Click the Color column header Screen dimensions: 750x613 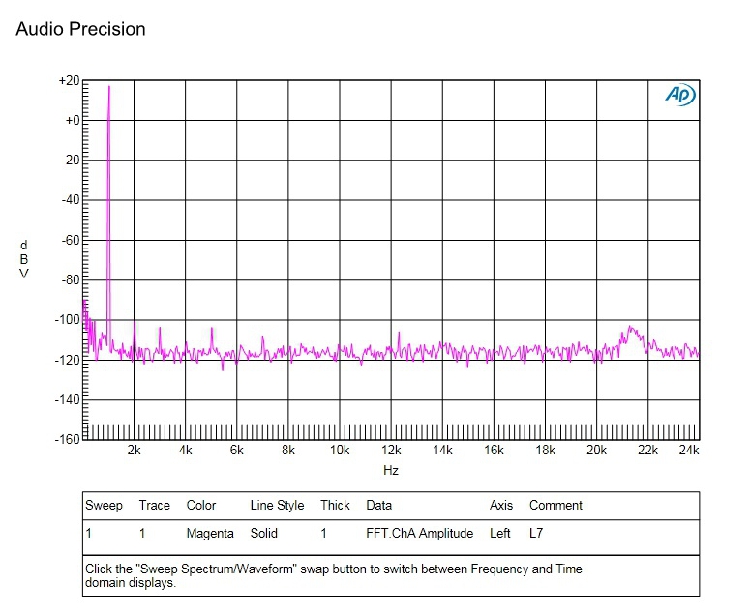click(x=201, y=505)
